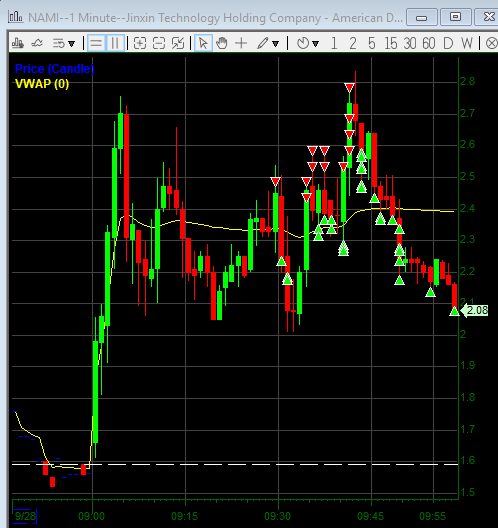This screenshot has width=498, height=528.
Task: Click the zoom out chart icon
Action: click(159, 43)
